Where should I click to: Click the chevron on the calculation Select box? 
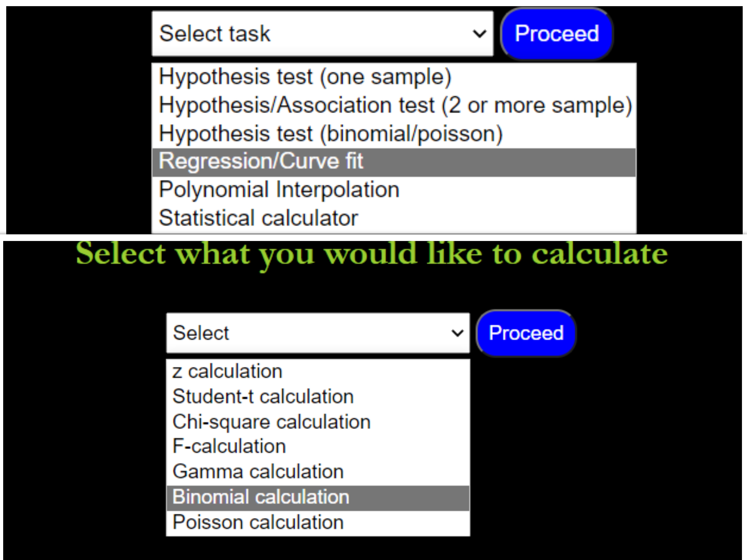[x=457, y=333]
